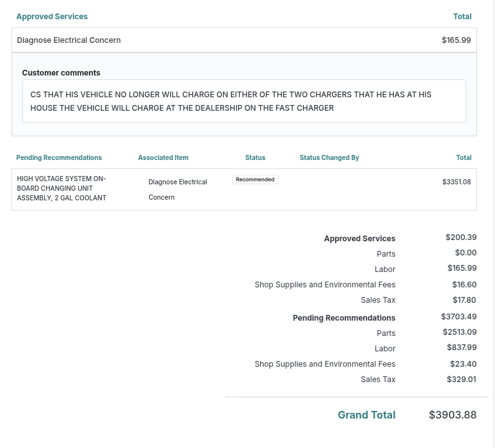Click inside the customer comments text box
Viewport: 495px width, 448px height.
(x=244, y=101)
